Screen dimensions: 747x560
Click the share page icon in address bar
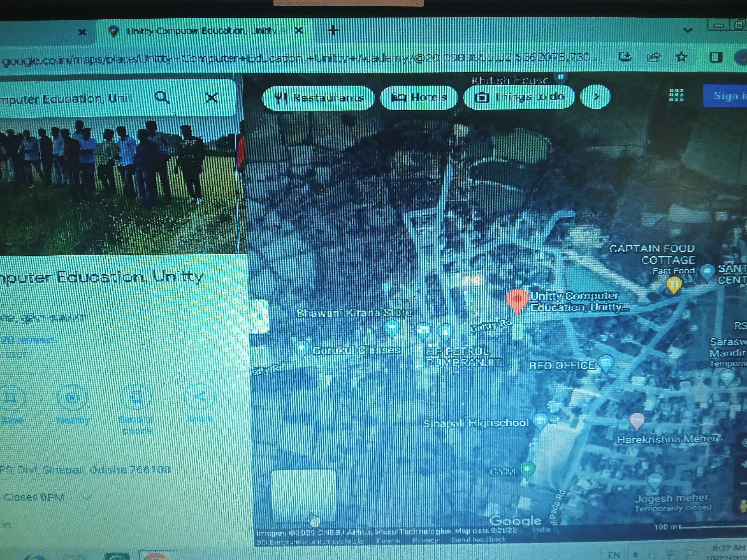(653, 57)
